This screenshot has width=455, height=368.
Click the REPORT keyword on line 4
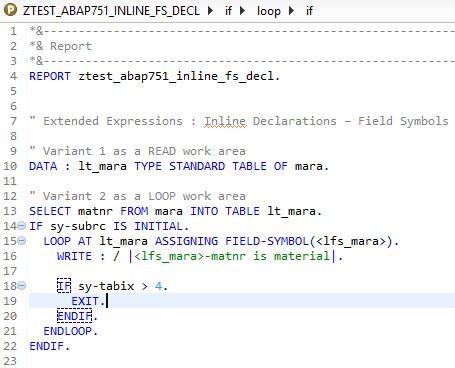coord(50,76)
